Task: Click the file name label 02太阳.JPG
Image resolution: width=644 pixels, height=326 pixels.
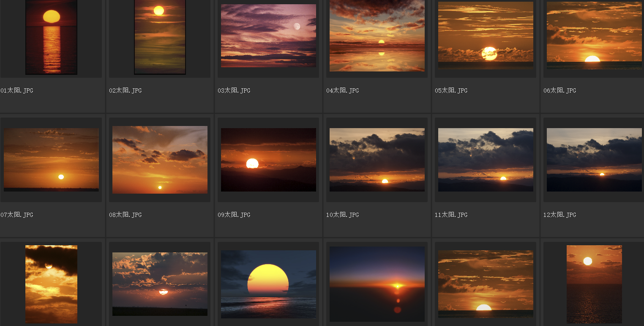Action: point(126,90)
